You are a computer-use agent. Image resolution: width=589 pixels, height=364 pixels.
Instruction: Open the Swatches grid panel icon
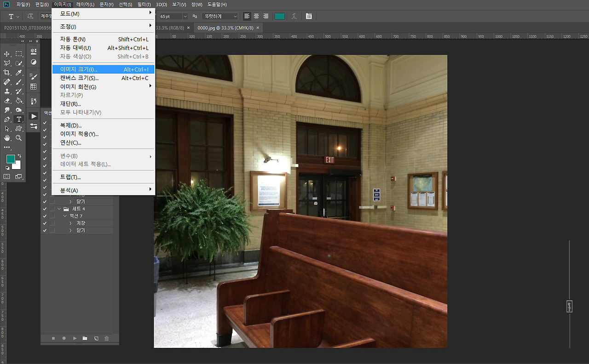[34, 86]
